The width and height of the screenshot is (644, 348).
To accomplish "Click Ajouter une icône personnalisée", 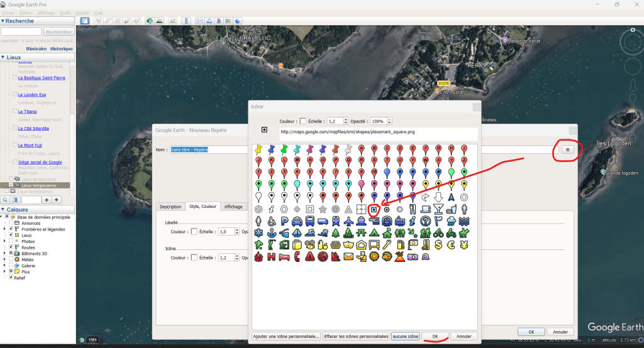I will click(286, 336).
